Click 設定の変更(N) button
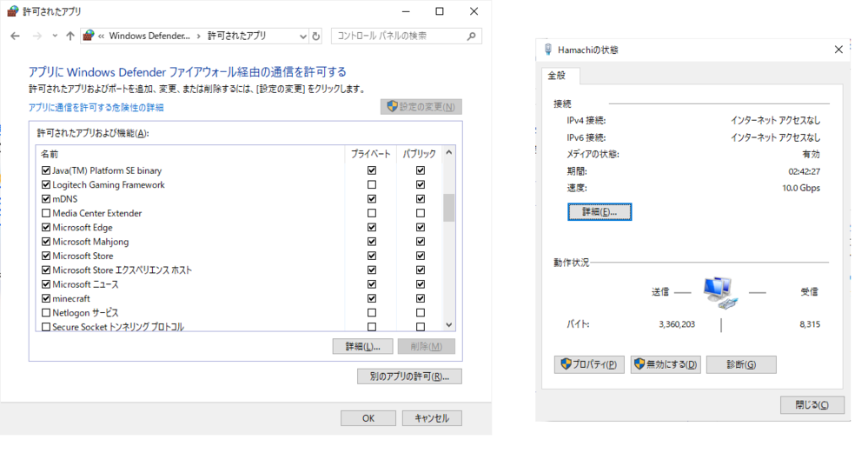The image size is (868, 453). (x=421, y=107)
